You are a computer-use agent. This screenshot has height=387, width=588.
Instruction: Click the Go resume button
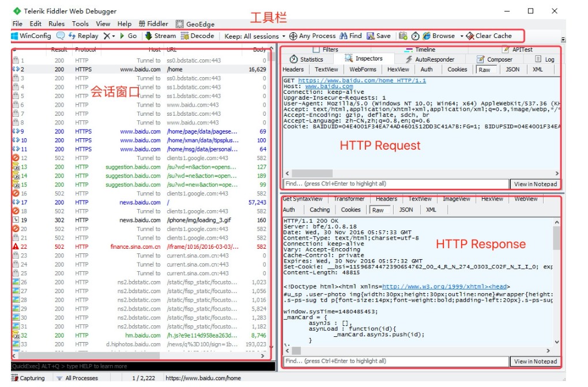pyautogui.click(x=128, y=36)
